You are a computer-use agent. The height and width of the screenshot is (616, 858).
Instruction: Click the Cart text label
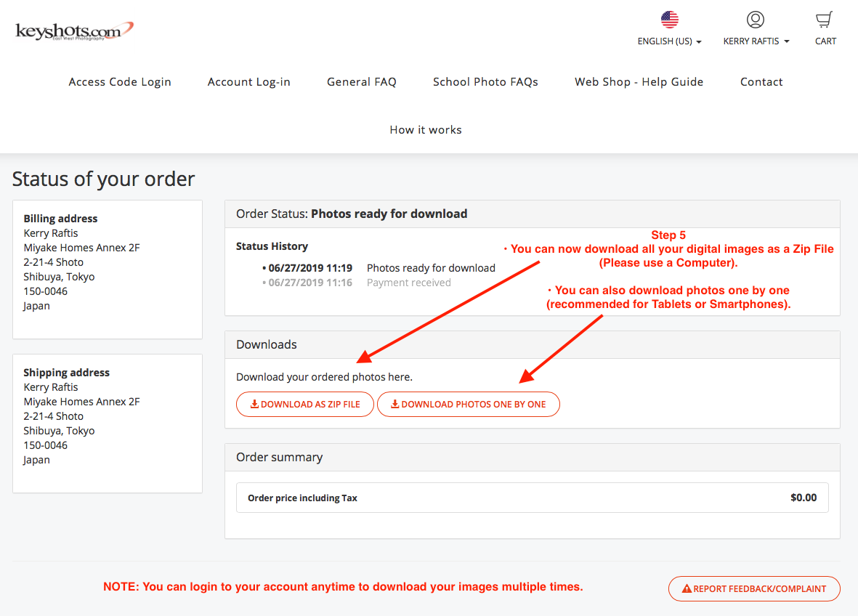coord(825,41)
